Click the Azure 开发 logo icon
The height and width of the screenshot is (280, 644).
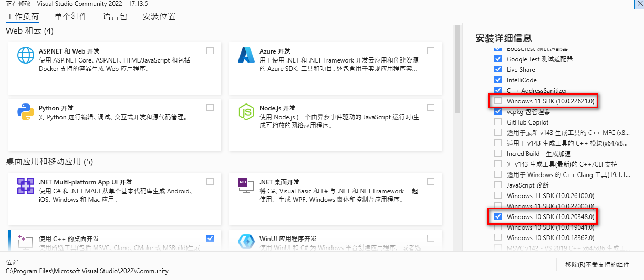[x=246, y=55]
